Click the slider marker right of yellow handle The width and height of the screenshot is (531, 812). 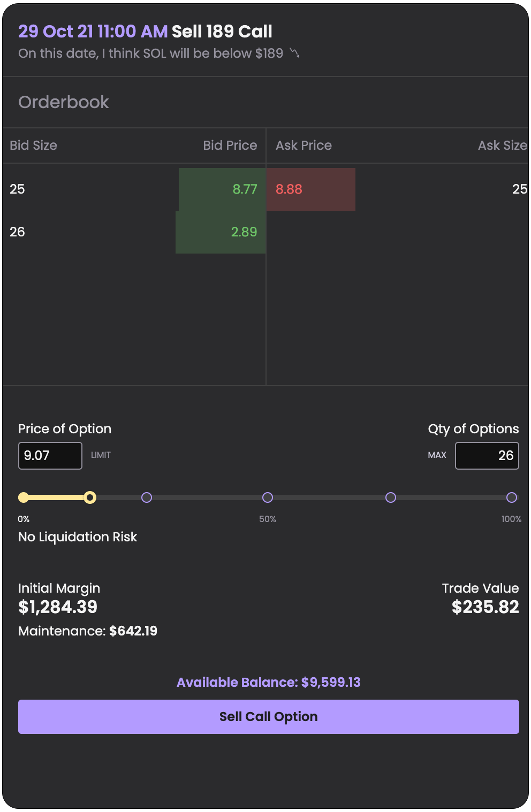[147, 498]
